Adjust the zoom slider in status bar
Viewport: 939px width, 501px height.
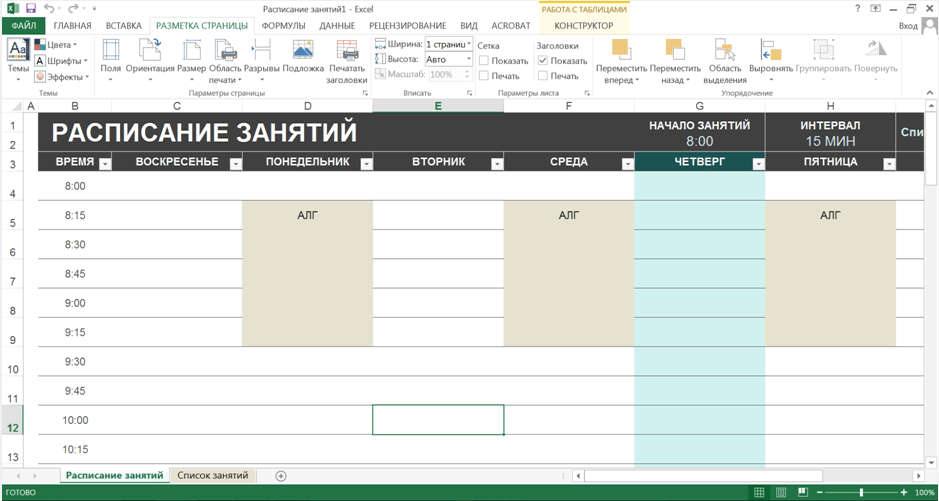click(861, 493)
